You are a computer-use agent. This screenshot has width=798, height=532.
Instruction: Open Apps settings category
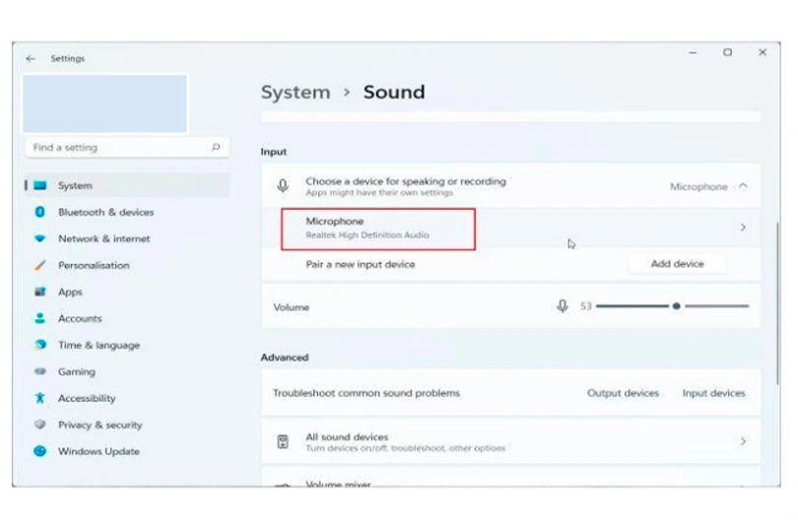tap(70, 292)
